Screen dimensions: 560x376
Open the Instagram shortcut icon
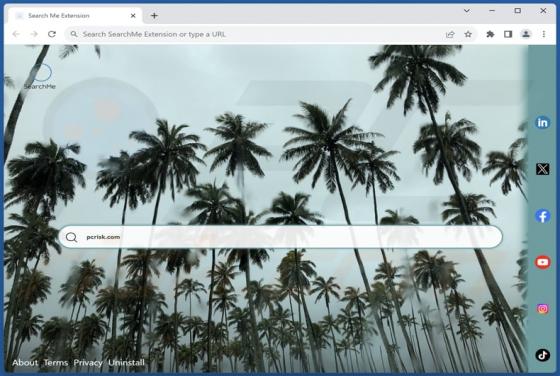tap(542, 309)
